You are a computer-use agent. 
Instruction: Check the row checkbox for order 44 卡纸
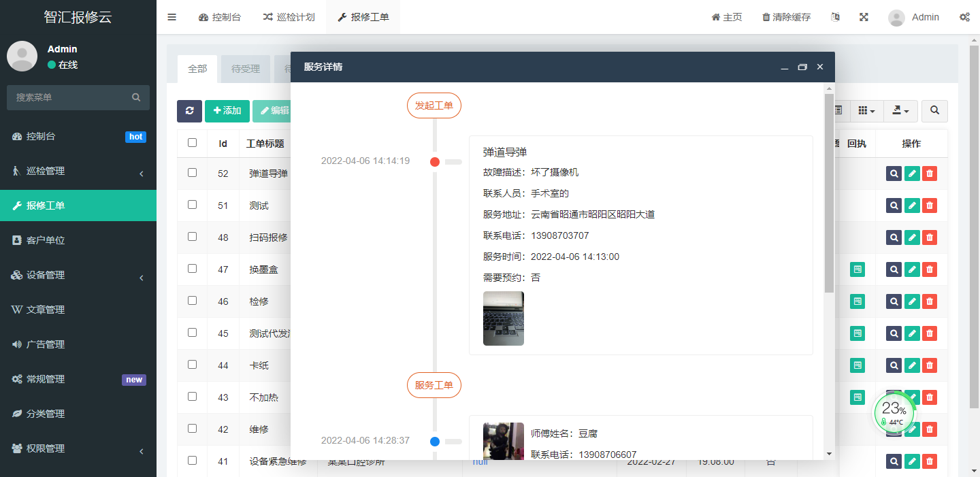[x=193, y=365]
